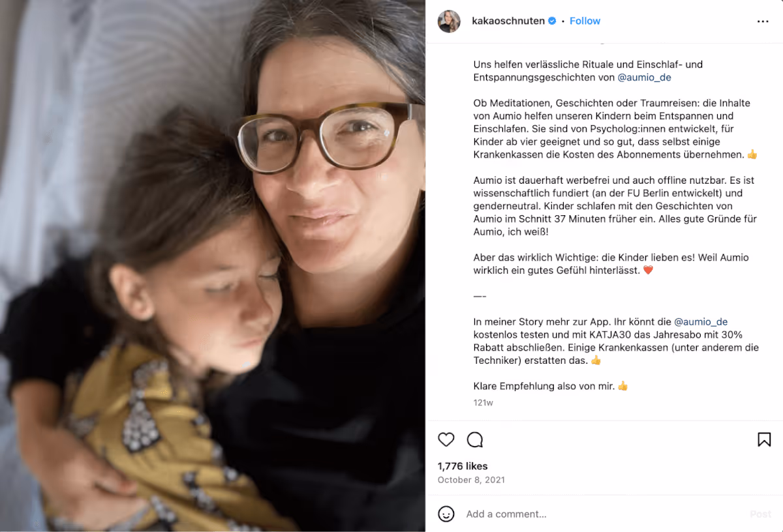Viewport: 783px width, 532px height.
Task: View the 1,776 likes list
Action: tap(463, 466)
